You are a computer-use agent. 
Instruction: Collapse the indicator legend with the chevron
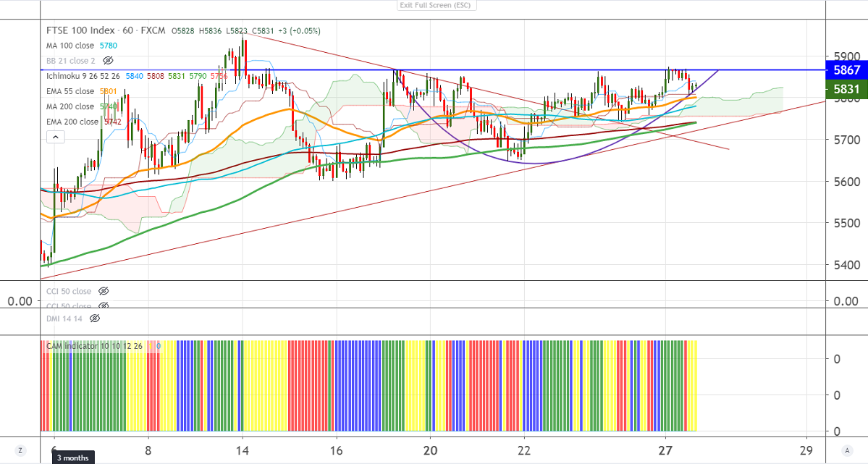pos(55,136)
